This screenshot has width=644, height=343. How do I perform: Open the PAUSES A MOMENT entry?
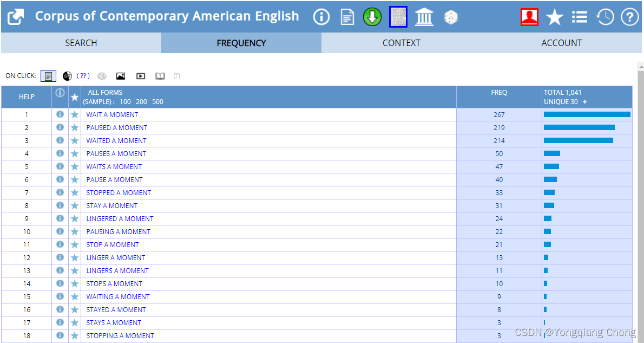[x=116, y=153]
